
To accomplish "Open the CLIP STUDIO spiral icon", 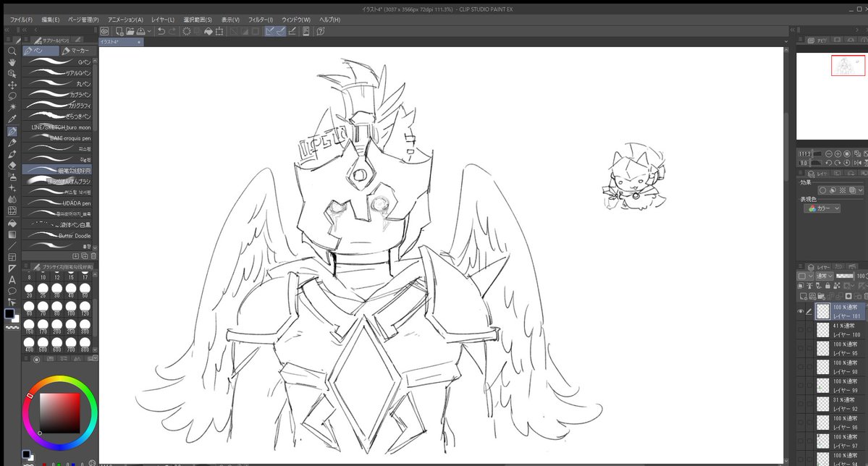I will [x=104, y=31].
